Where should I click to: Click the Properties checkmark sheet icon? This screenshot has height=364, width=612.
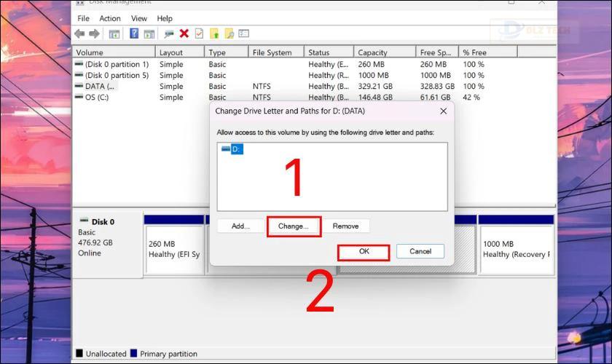pos(199,33)
